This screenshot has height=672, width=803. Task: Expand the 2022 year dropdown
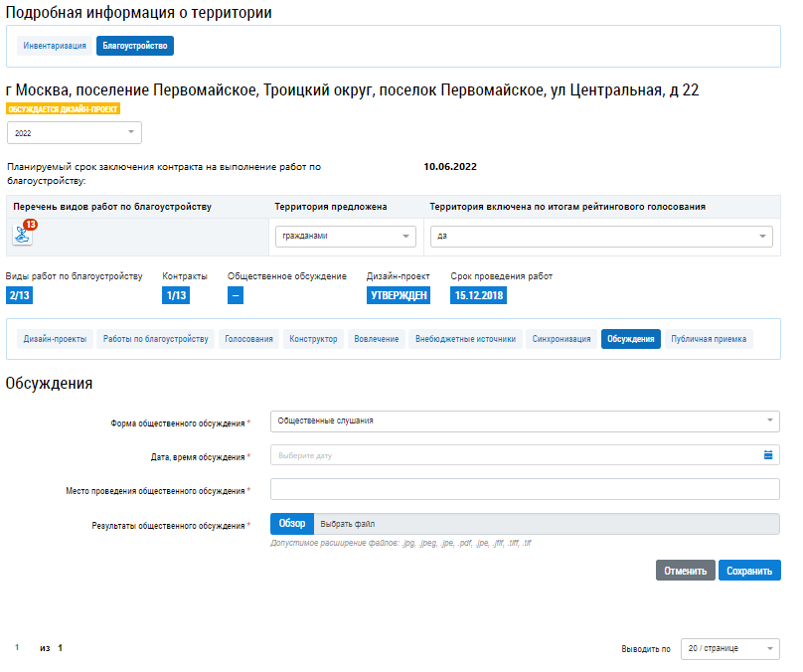click(75, 133)
